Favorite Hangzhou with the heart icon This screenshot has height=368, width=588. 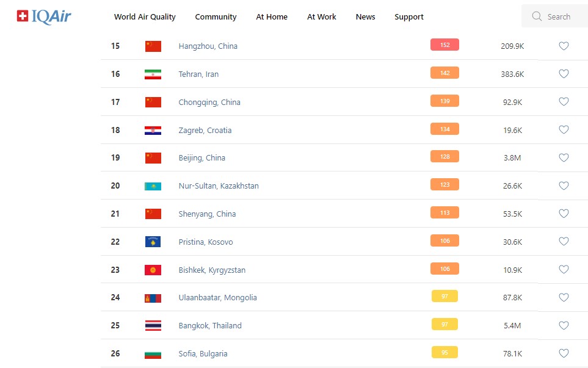564,46
